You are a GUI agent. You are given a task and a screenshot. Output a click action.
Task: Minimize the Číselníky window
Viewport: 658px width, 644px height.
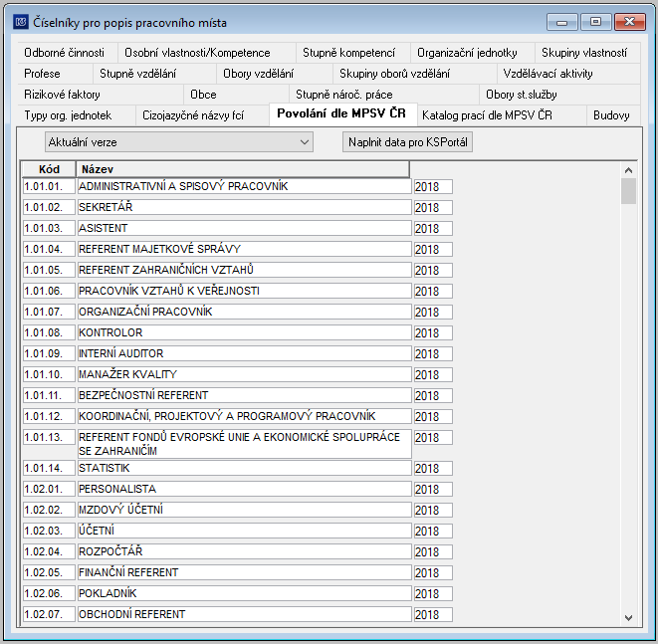tap(561, 22)
